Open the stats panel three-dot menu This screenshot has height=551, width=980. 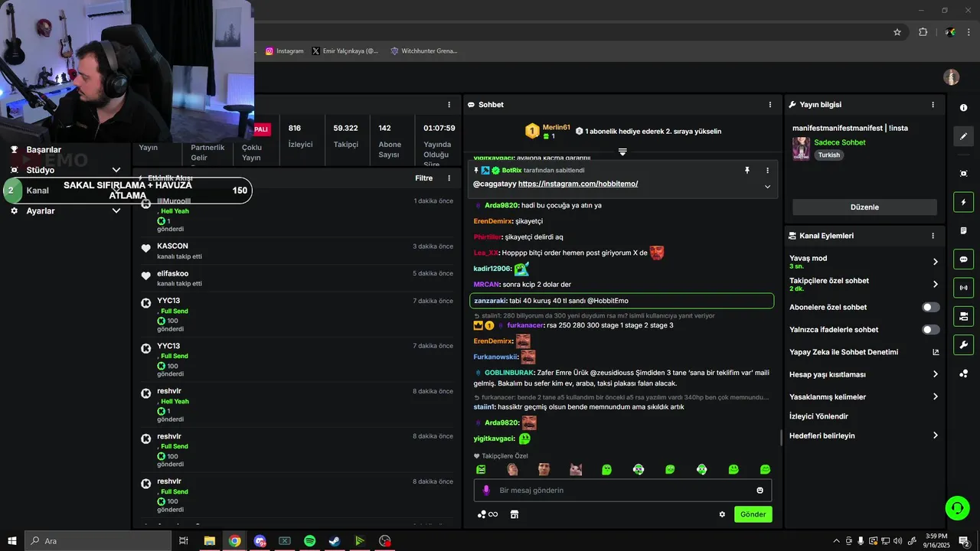[449, 105]
